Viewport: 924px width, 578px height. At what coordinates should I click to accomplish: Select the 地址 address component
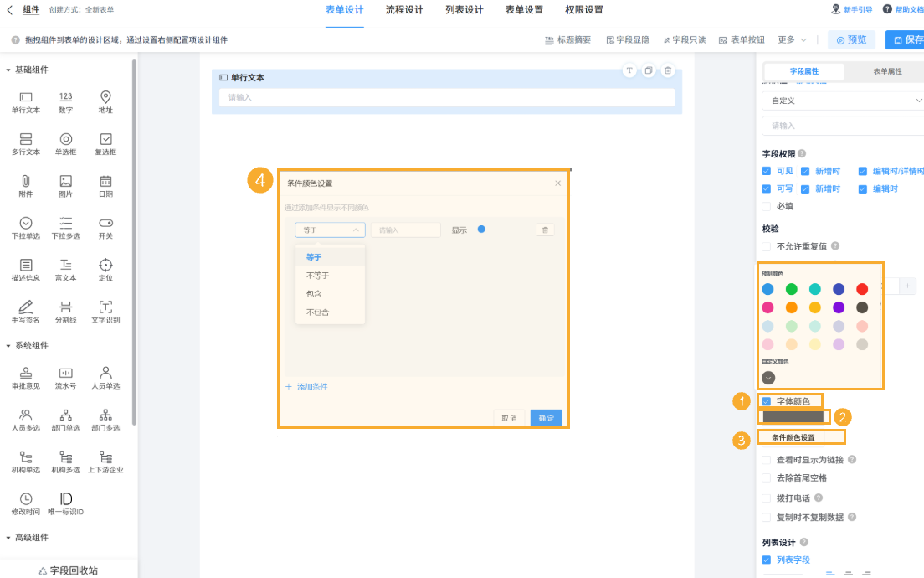(x=105, y=102)
